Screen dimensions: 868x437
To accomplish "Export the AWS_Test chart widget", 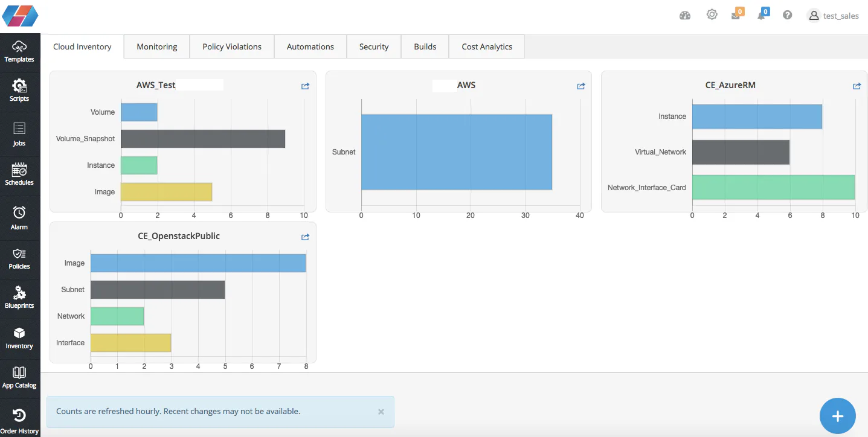I will point(305,86).
